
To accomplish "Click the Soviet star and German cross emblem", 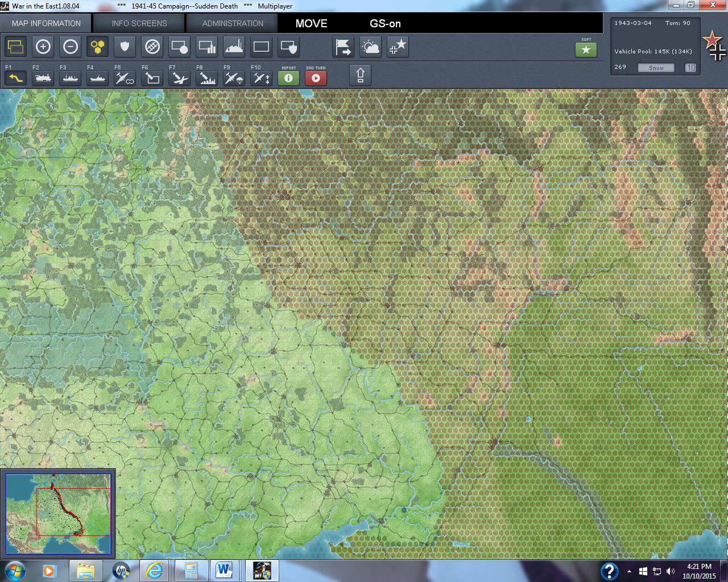I will 714,45.
